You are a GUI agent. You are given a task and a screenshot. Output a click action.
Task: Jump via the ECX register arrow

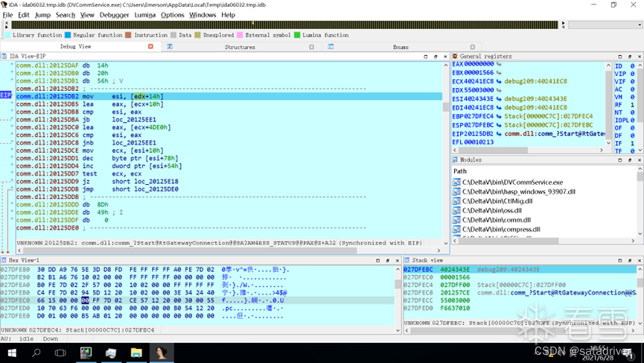(499, 81)
